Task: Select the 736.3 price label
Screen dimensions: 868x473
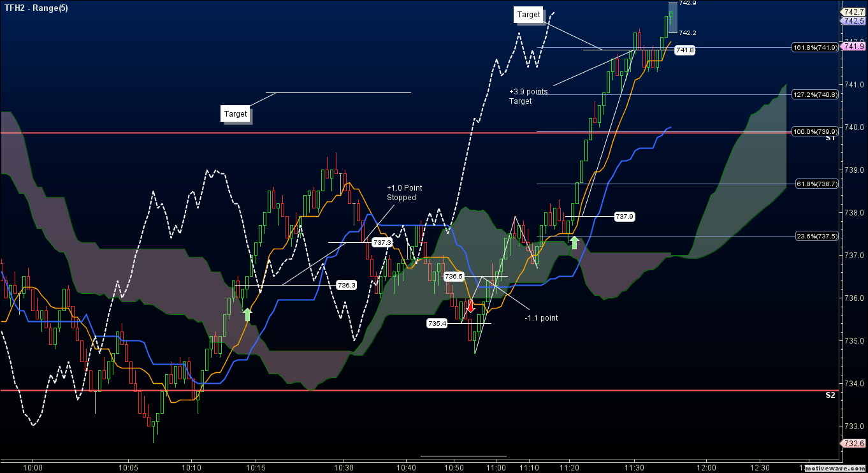Action: (x=346, y=285)
